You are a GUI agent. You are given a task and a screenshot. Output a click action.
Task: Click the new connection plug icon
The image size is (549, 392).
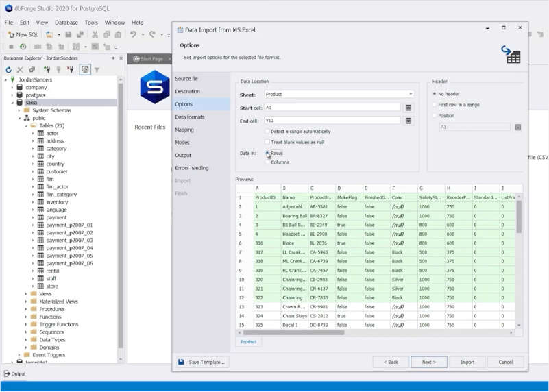click(x=47, y=70)
